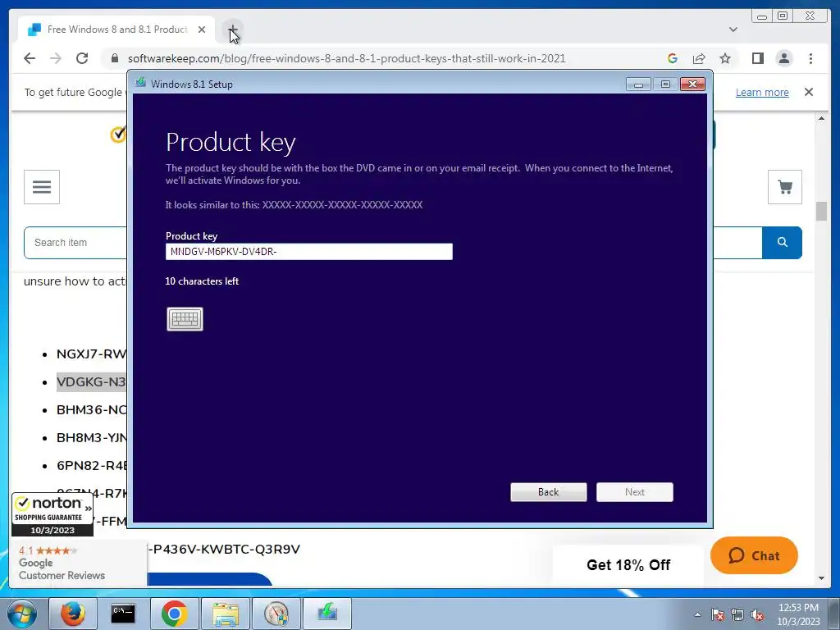Click the Google Customer Reviews badge
Viewport: 840px width, 630px height.
(78, 563)
